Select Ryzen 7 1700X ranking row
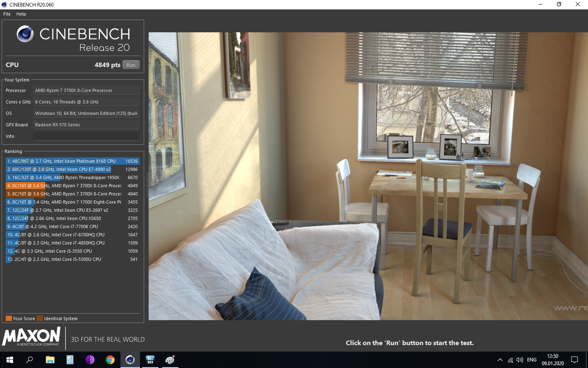588x368 pixels. click(73, 202)
